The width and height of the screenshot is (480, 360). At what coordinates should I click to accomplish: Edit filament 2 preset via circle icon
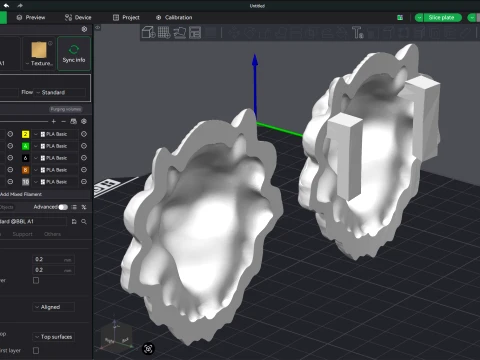coord(84,134)
